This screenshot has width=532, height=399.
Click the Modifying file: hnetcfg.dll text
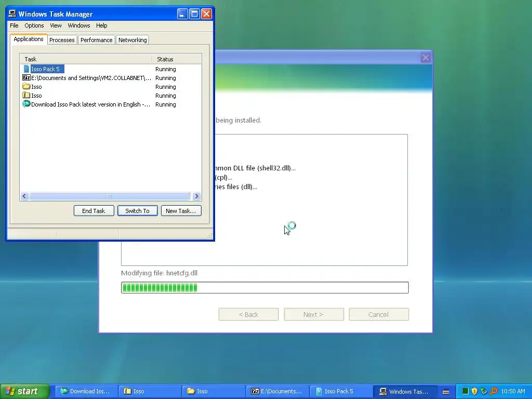click(159, 273)
